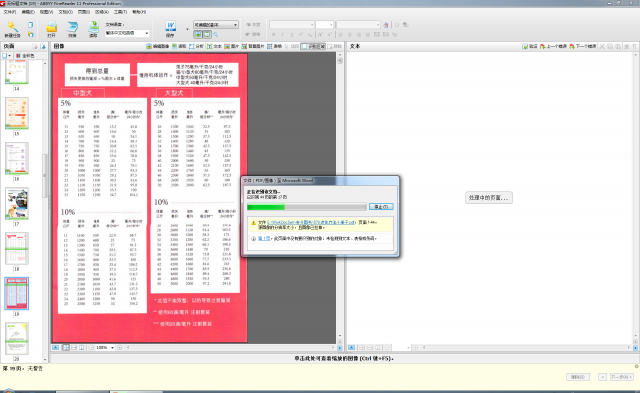The height and width of the screenshot is (393, 640).
Task: Select page thumbnail 17
Action: pyautogui.click(x=17, y=203)
